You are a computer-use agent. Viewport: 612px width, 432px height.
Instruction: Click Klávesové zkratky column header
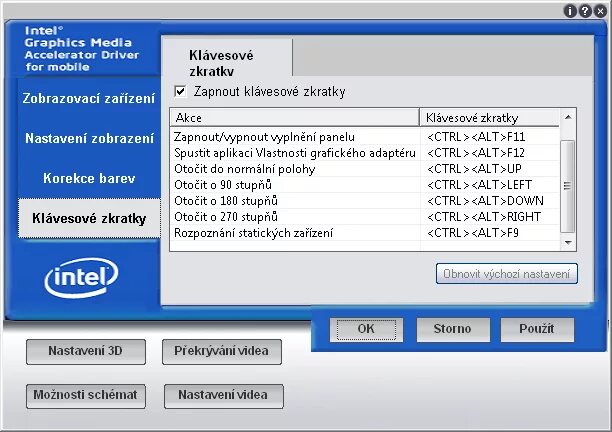coord(489,117)
